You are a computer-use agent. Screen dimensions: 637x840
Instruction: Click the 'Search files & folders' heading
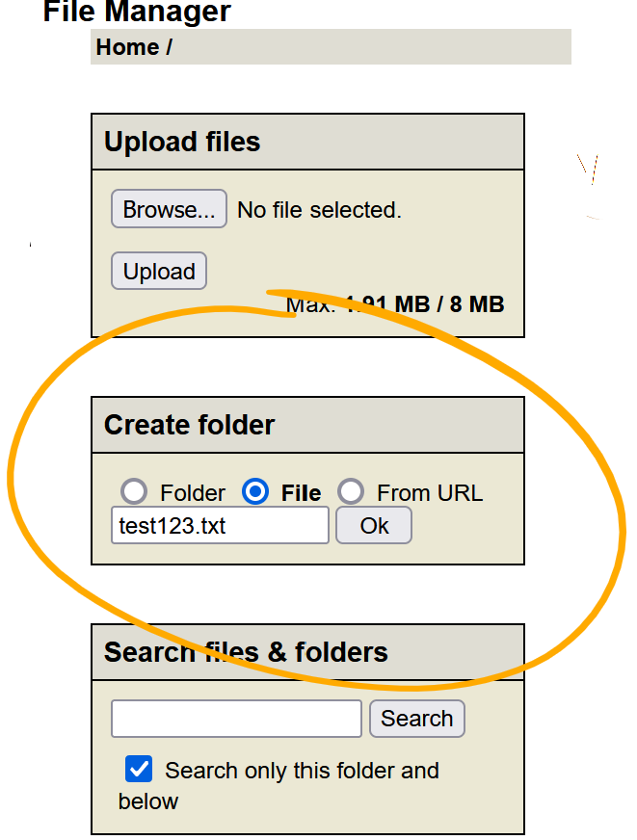(x=246, y=652)
